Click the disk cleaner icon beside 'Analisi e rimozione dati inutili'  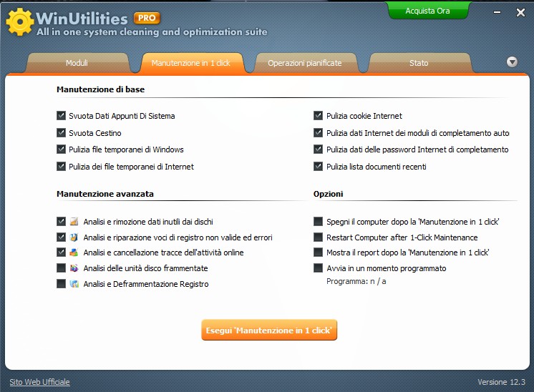point(74,222)
